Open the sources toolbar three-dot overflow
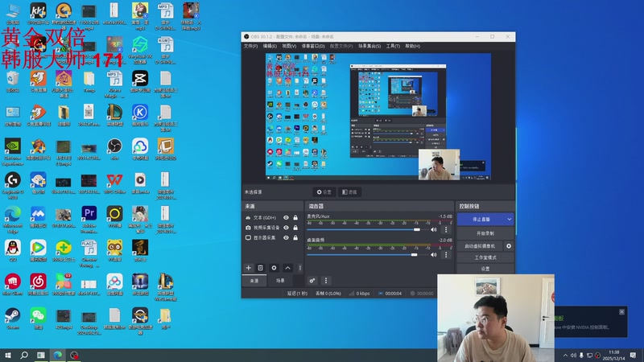 [x=299, y=268]
